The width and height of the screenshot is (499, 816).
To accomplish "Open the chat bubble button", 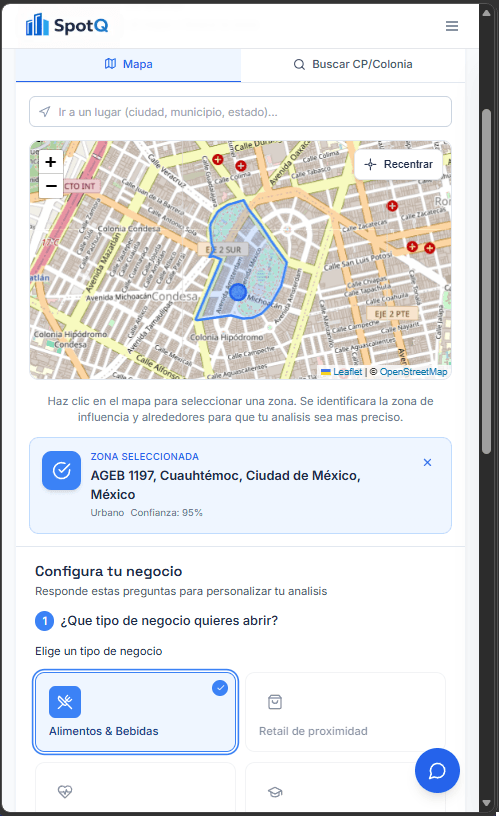I will 437,770.
